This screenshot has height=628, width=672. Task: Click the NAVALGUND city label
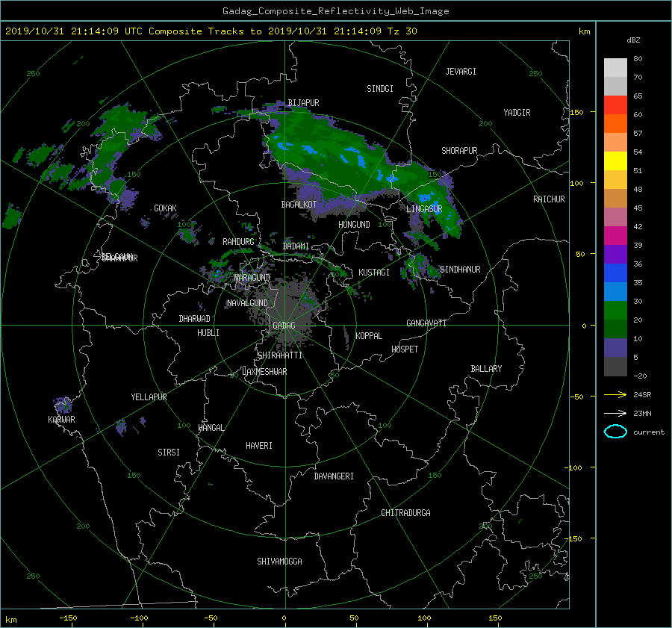coord(247,303)
